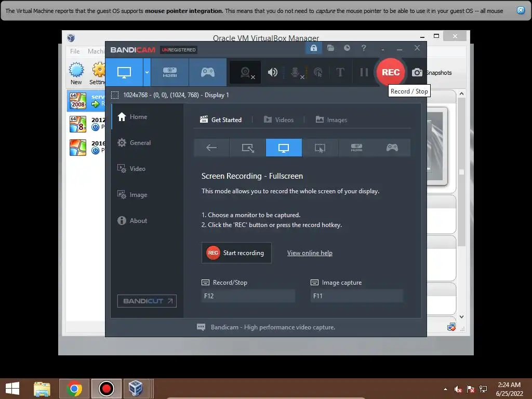Switch to the Get Started tab

[x=221, y=120]
